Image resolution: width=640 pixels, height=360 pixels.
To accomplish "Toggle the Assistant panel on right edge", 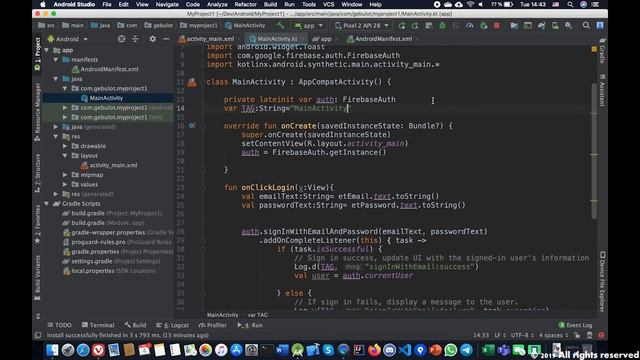I will pos(602,91).
